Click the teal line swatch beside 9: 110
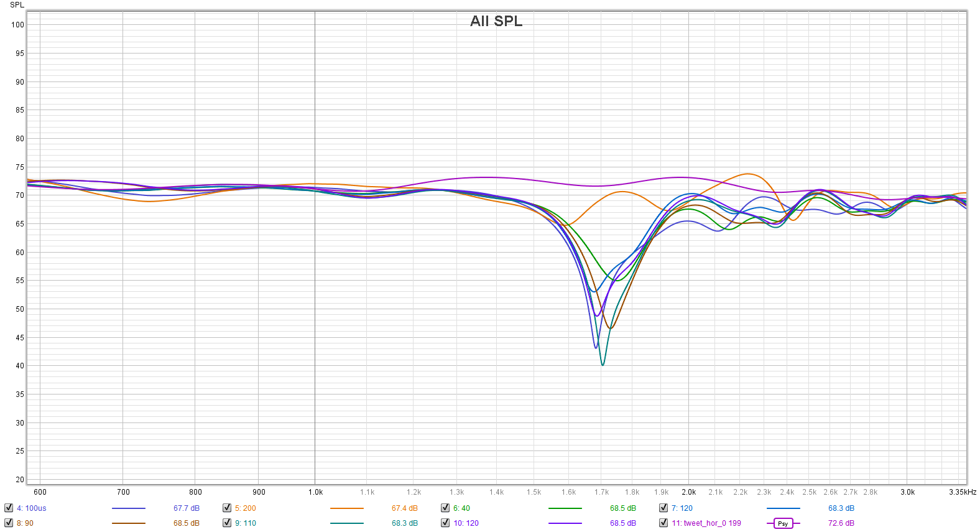Viewport: 980px width, 532px height. (x=346, y=523)
